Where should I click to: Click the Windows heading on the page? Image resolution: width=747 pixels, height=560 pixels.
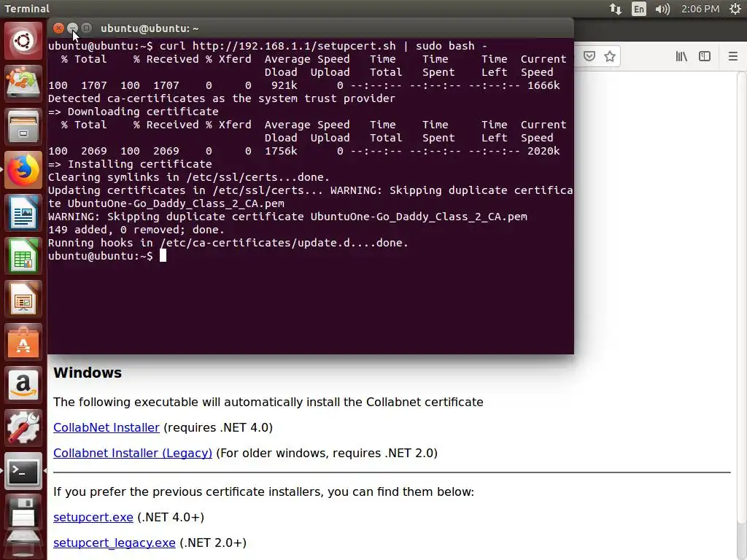(x=88, y=373)
